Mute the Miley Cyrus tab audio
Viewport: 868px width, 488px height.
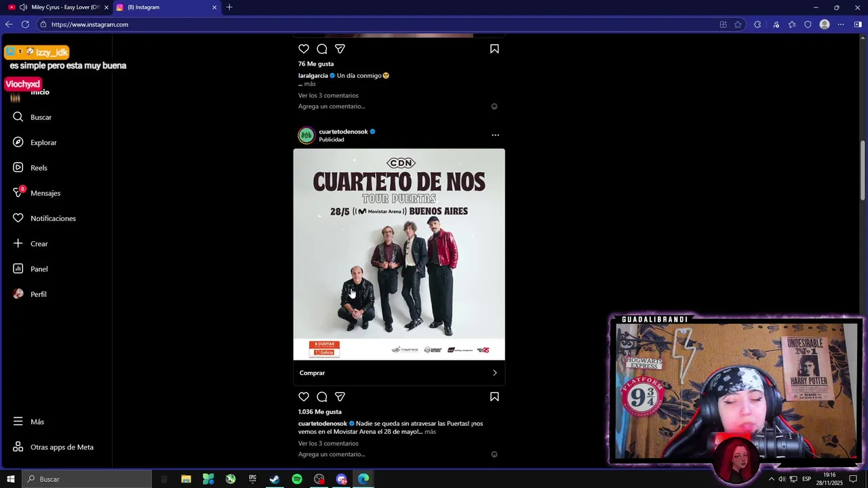pos(24,7)
